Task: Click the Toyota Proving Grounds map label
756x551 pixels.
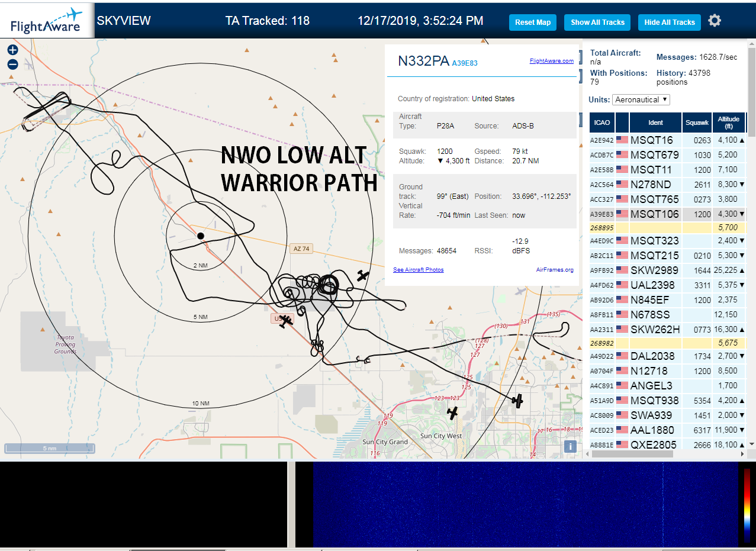Action: [65, 344]
